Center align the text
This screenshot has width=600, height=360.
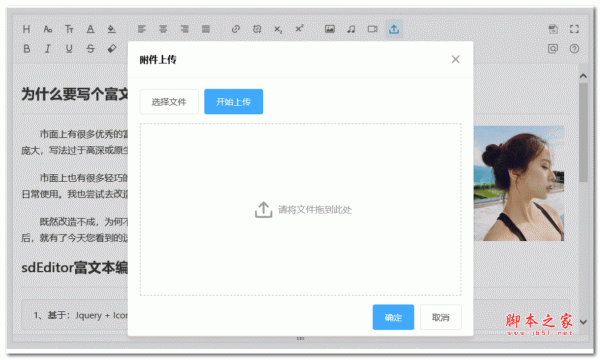coord(163,29)
